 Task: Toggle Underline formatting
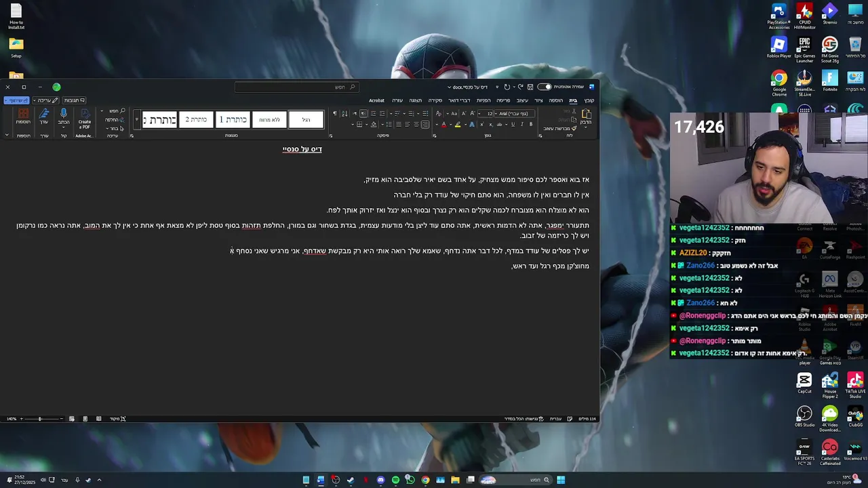(513, 125)
